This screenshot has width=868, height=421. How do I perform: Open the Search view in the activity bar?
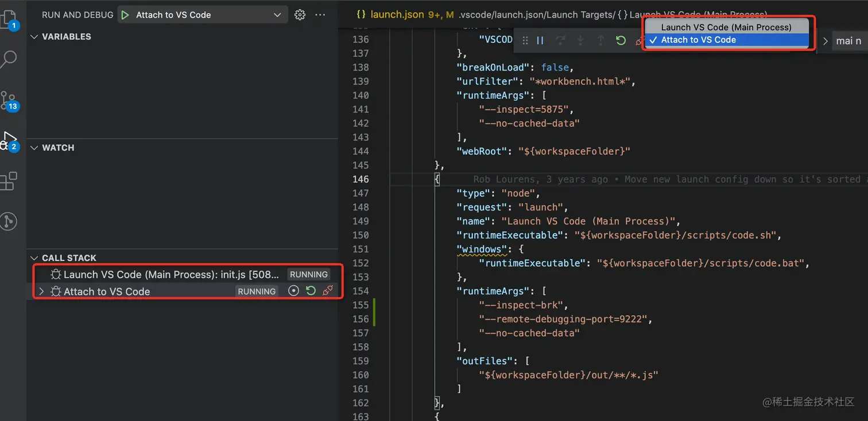[8, 59]
